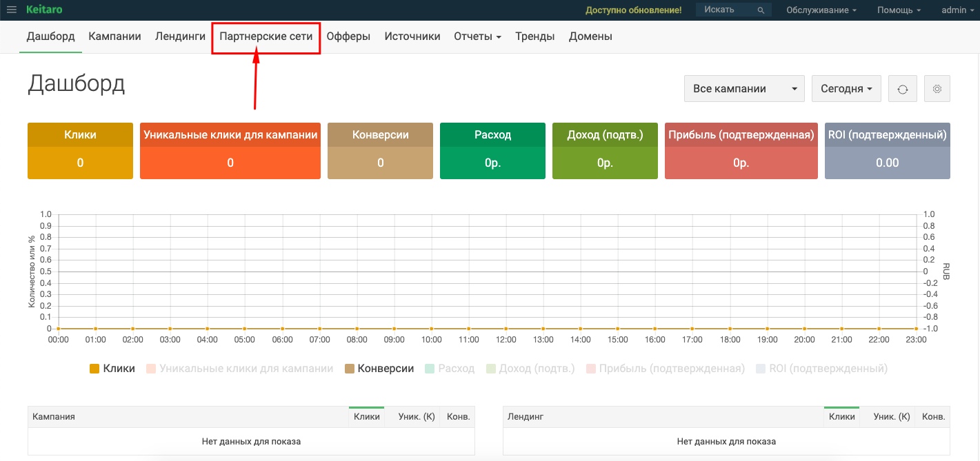Image resolution: width=980 pixels, height=461 pixels.
Task: Click the Доход (подтв.) metric tile
Action: pos(605,151)
